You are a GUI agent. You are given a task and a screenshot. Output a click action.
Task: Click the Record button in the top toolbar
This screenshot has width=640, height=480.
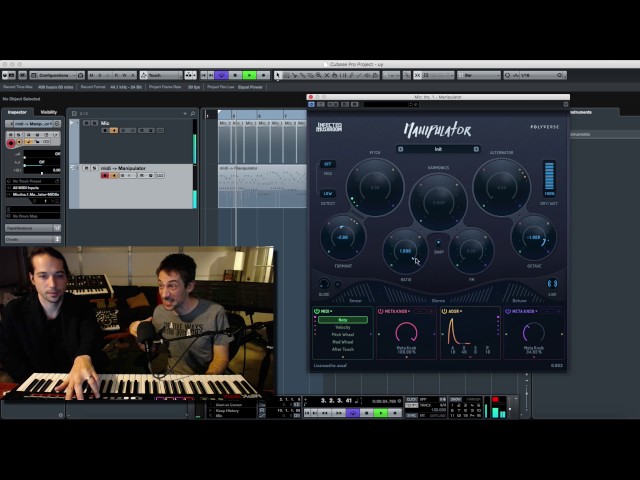(x=263, y=76)
